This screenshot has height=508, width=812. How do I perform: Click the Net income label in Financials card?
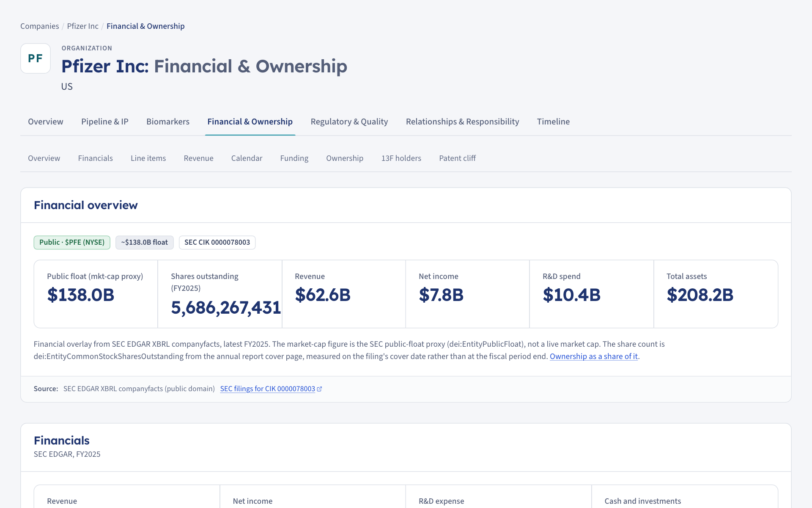(252, 501)
